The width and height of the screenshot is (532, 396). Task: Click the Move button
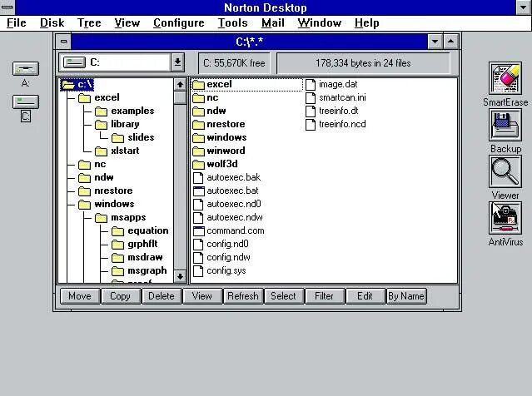(x=80, y=296)
